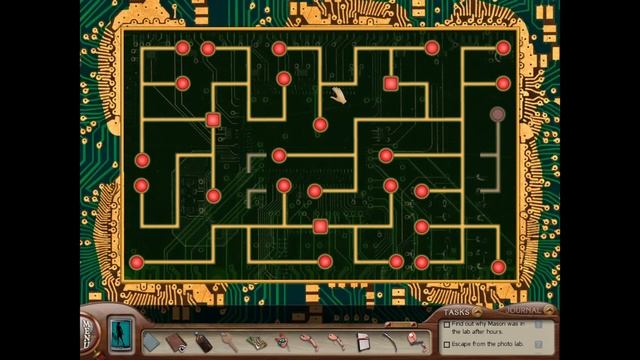
Task: Choose the folded green paper inventory item
Action: click(x=257, y=342)
